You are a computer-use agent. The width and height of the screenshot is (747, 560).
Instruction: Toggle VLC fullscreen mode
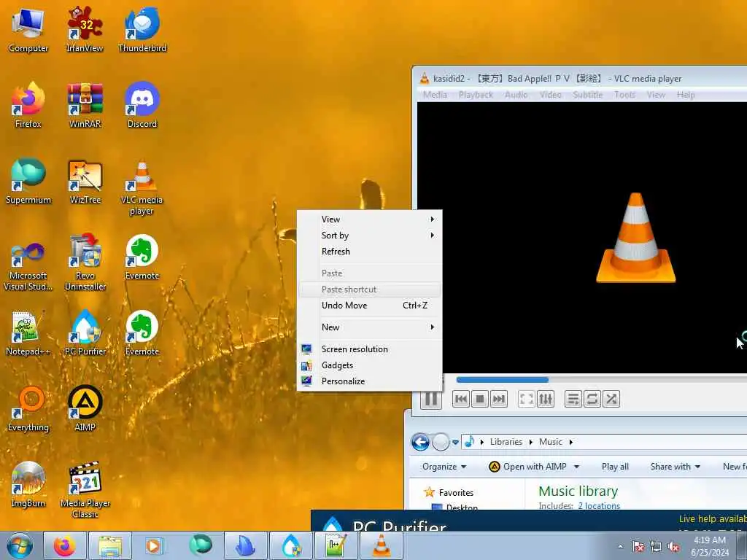click(527, 399)
